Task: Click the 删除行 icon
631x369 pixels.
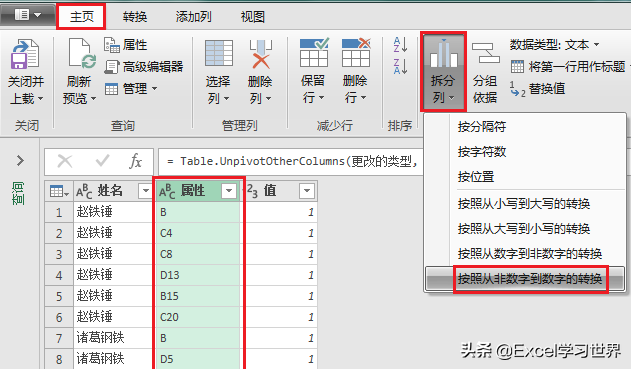Action: [x=356, y=52]
